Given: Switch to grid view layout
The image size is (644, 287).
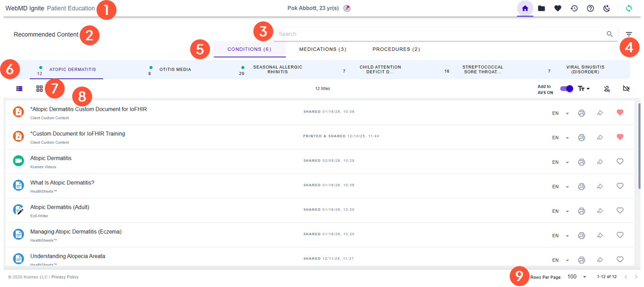Looking at the screenshot, I should pyautogui.click(x=40, y=88).
